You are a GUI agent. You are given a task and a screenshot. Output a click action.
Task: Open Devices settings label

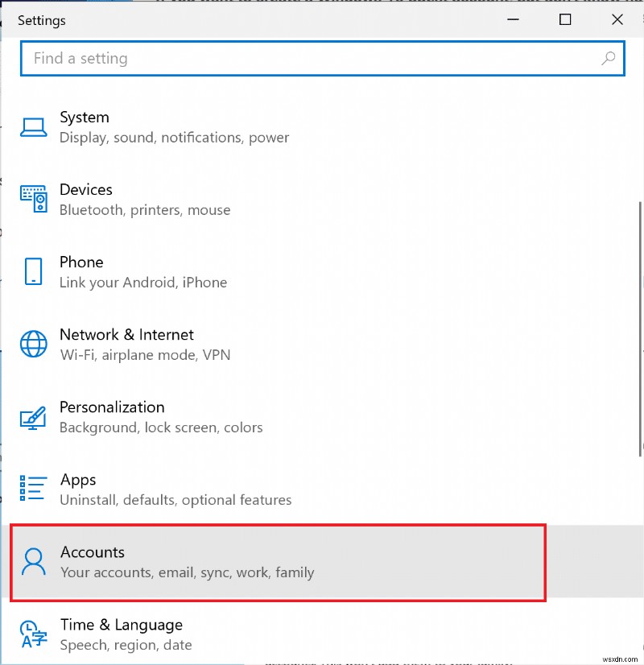pos(86,190)
